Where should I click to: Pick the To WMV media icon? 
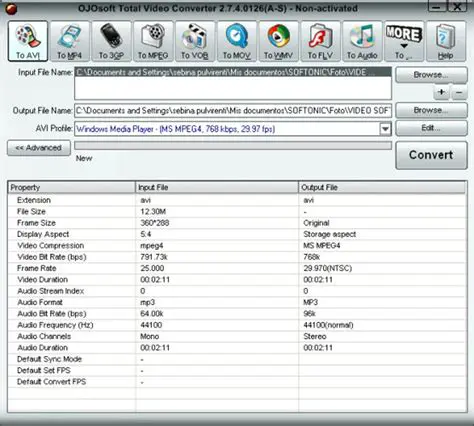coord(279,41)
